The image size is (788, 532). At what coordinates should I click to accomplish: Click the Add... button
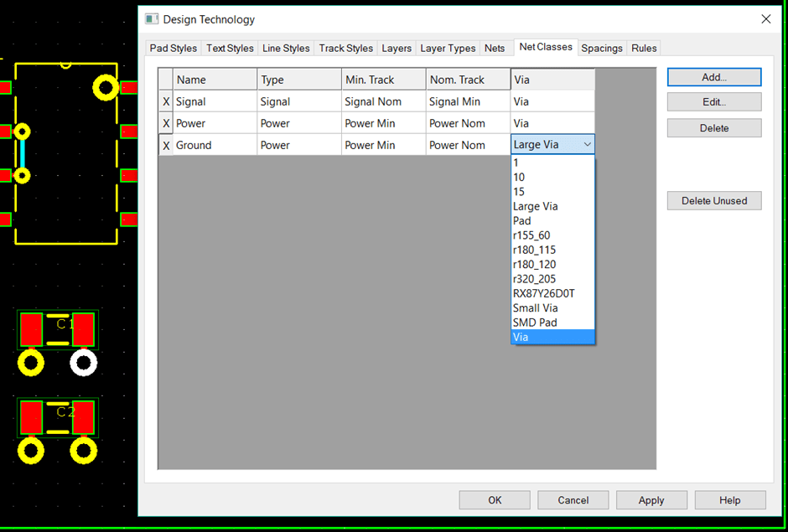point(714,77)
